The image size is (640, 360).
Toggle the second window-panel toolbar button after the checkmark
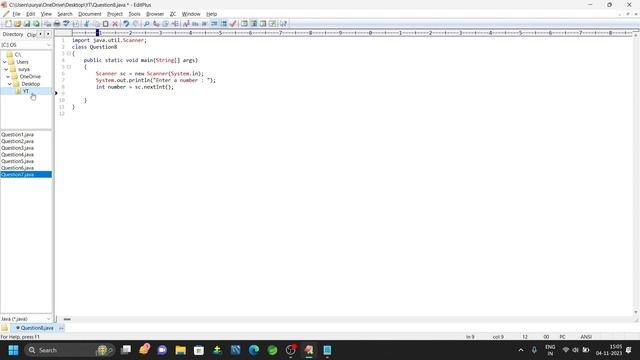[253, 24]
